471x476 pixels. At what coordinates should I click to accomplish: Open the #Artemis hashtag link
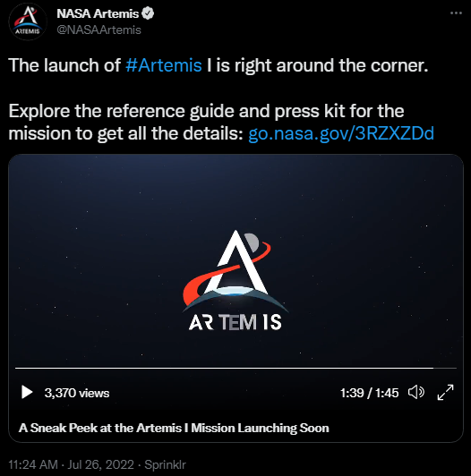164,65
